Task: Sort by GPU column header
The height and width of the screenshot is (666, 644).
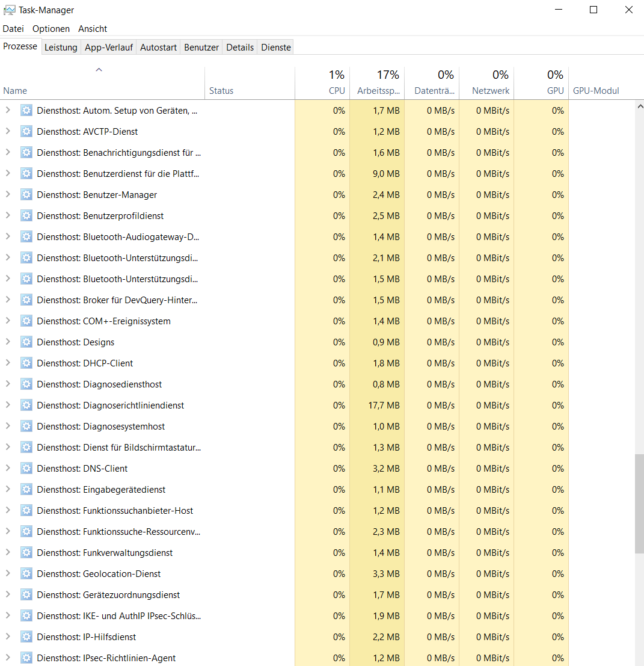Action: pos(541,83)
